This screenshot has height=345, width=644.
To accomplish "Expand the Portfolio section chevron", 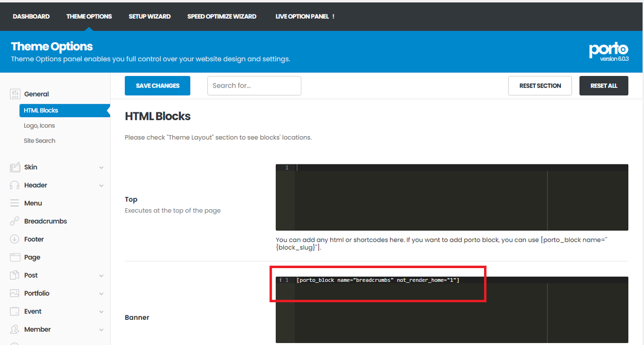I will pos(101,294).
